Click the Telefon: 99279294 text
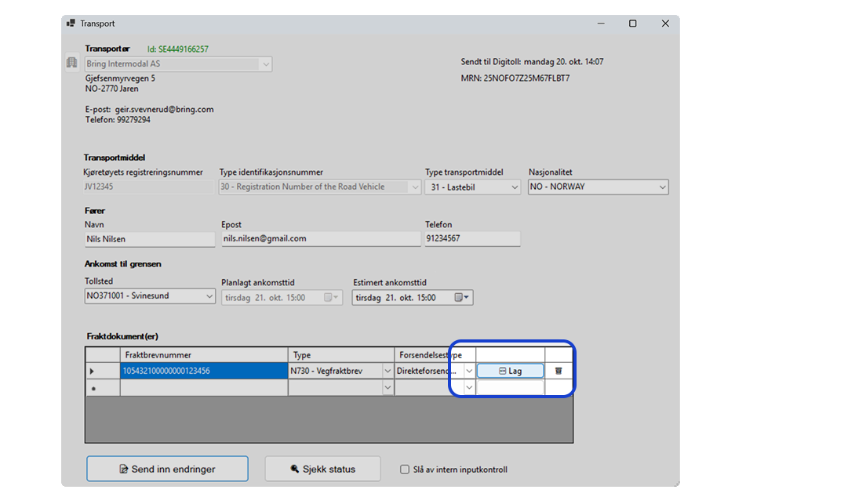This screenshot has height=504, width=866. click(118, 120)
